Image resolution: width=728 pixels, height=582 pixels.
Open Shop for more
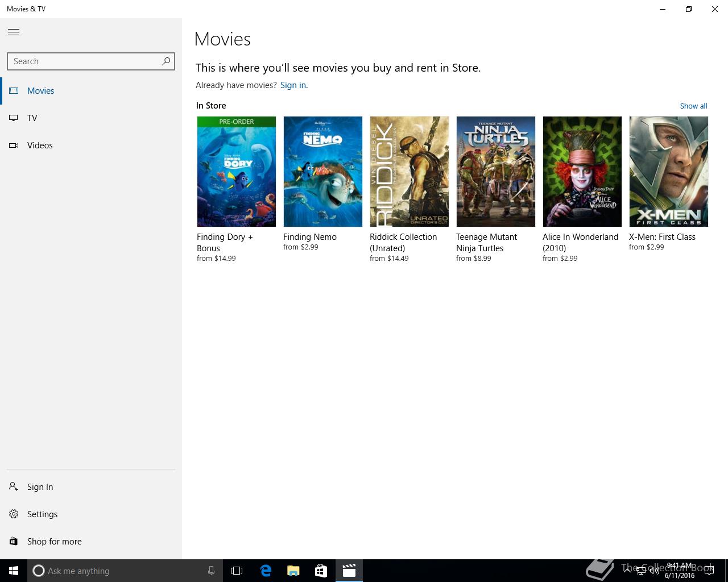(55, 542)
